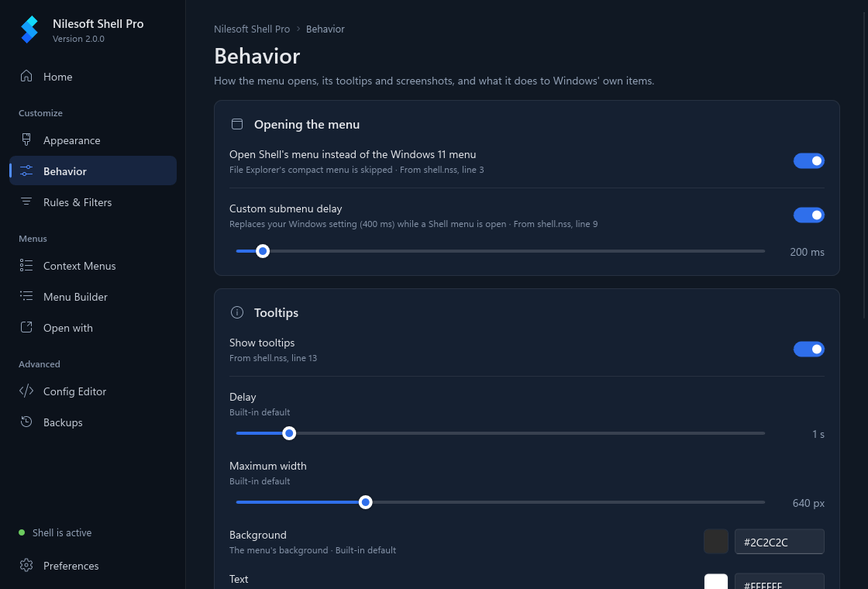Open the Preferences label
The width and height of the screenshot is (868, 589).
[71, 566]
